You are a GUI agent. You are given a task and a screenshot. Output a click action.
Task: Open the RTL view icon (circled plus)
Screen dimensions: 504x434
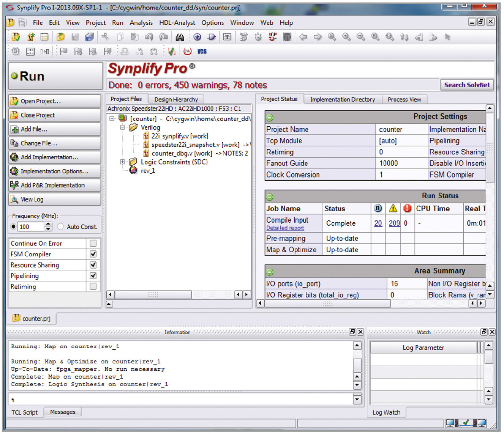[197, 37]
